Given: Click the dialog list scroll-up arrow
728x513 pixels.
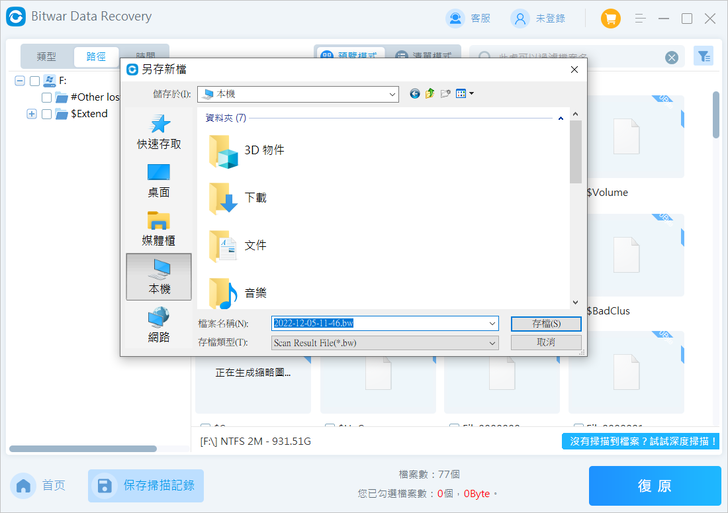Looking at the screenshot, I should (576, 114).
